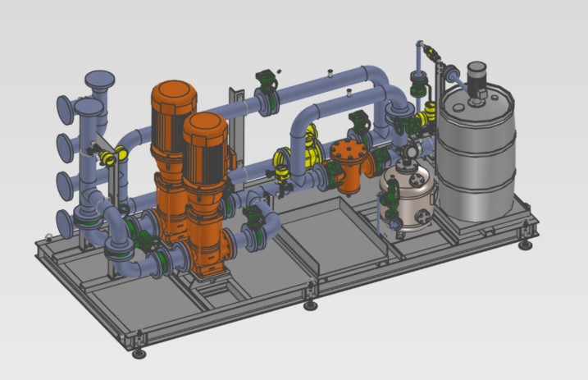The image size is (588, 380).
Task: Select the orange strainer with bolted lid
Action: pyautogui.click(x=346, y=163)
